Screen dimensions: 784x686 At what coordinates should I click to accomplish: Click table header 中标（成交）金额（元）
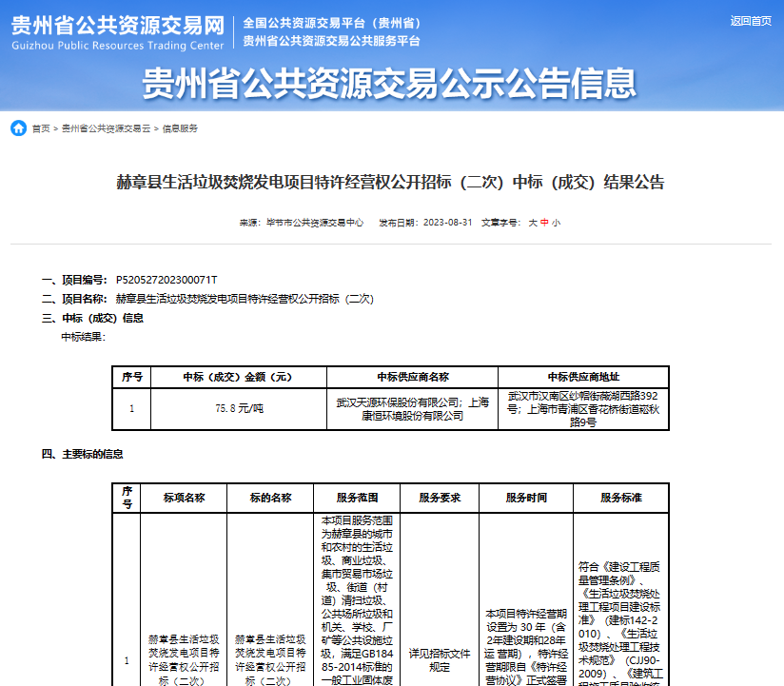pos(238,377)
